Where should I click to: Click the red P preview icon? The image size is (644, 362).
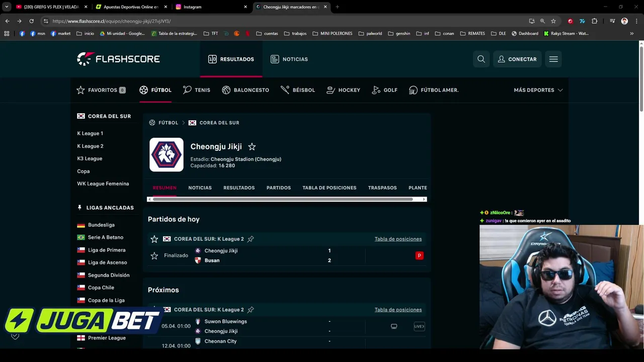coord(419,255)
